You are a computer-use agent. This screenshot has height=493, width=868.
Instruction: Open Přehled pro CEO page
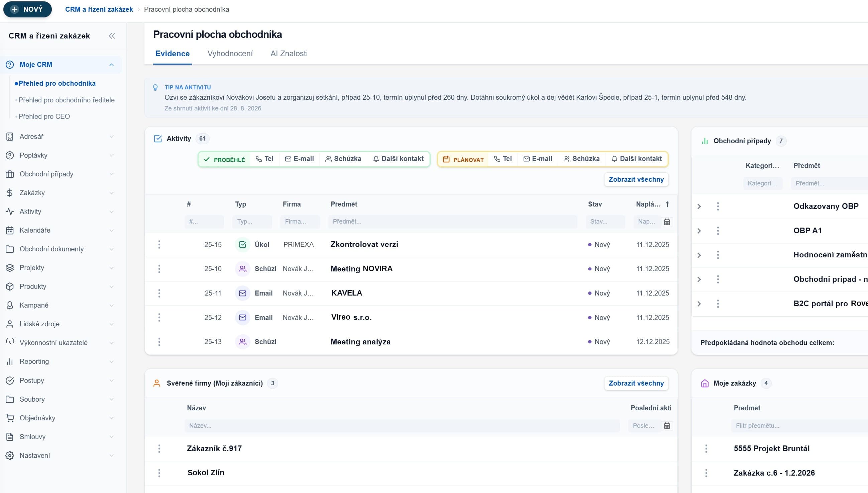tap(44, 116)
